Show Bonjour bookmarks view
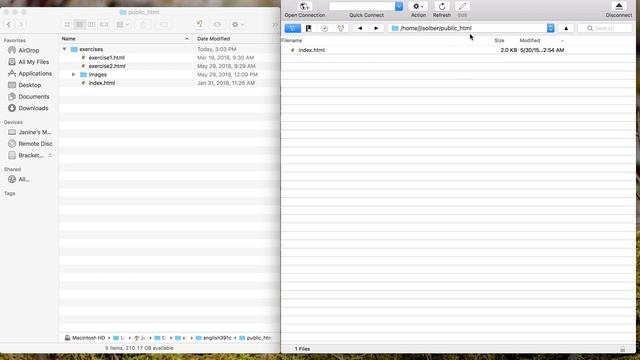 click(x=340, y=28)
